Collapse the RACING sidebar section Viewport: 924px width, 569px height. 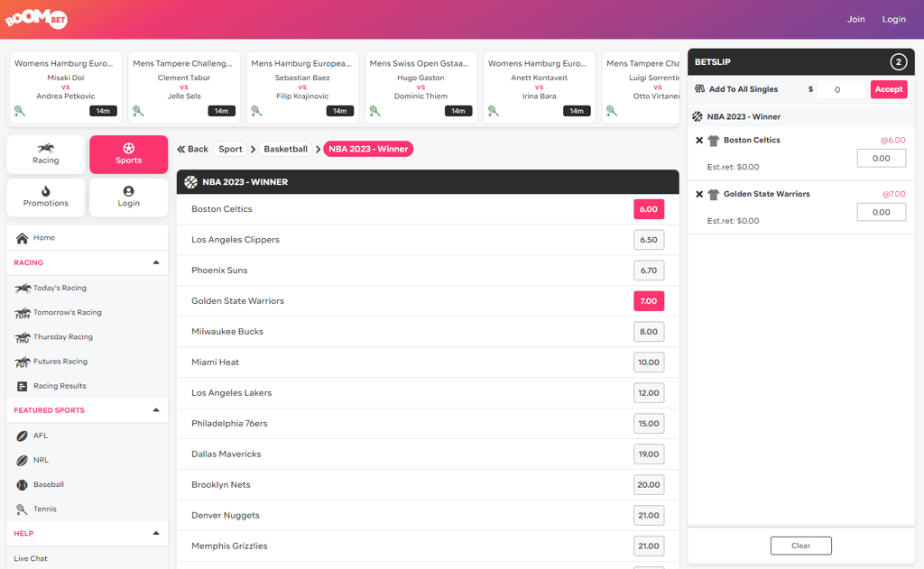tap(156, 262)
